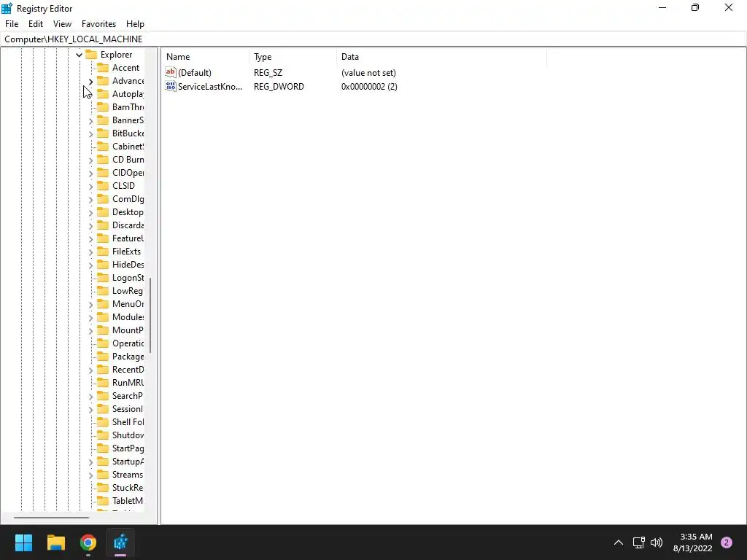This screenshot has height=560, width=747.
Task: Select the Explorer folder icon
Action: [91, 54]
